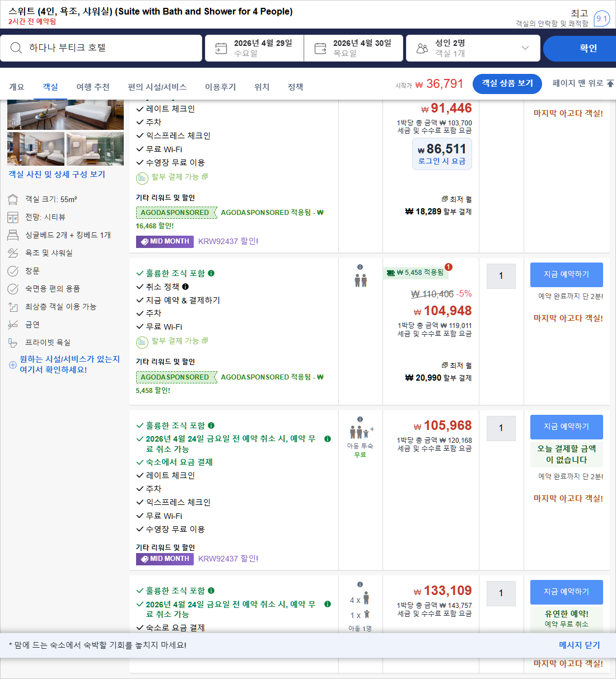Click the 9.1 review score badge
This screenshot has height=679, width=616.
point(601,18)
